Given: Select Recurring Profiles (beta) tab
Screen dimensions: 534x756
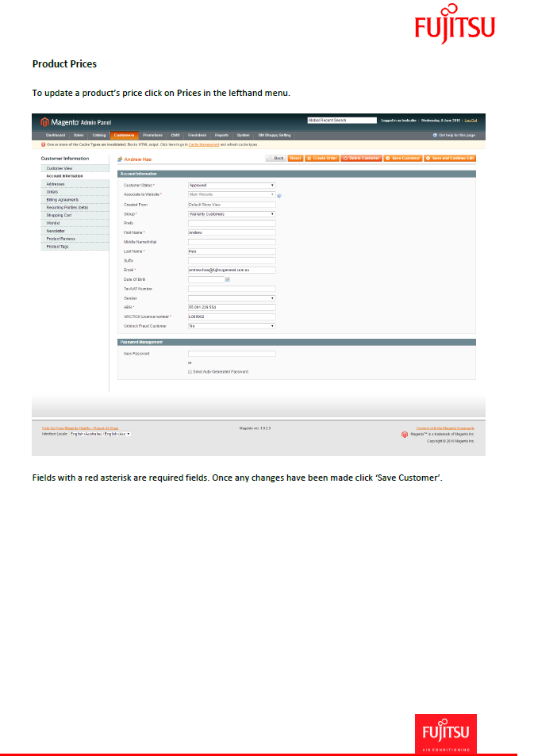Looking at the screenshot, I should [75, 207].
